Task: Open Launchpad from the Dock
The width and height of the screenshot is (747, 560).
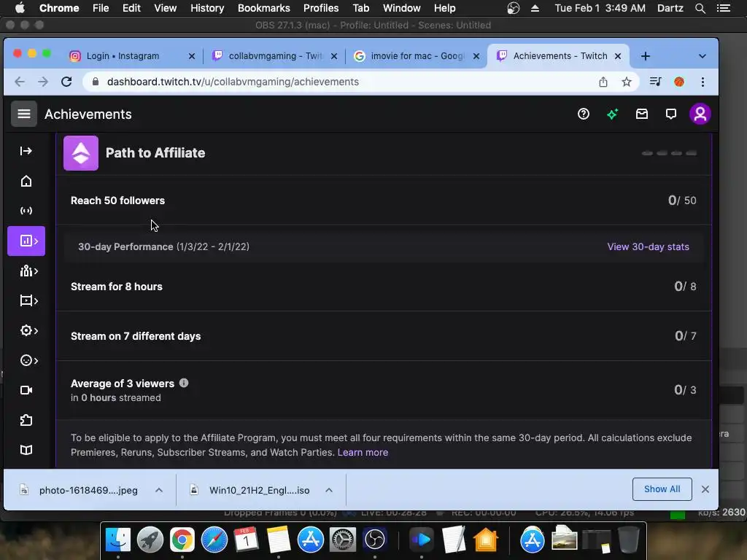Action: pyautogui.click(x=150, y=540)
